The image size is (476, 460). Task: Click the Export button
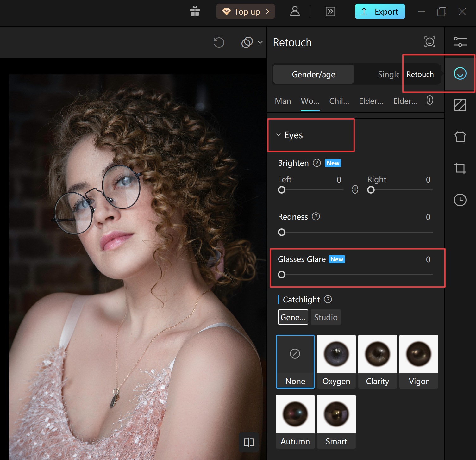380,12
